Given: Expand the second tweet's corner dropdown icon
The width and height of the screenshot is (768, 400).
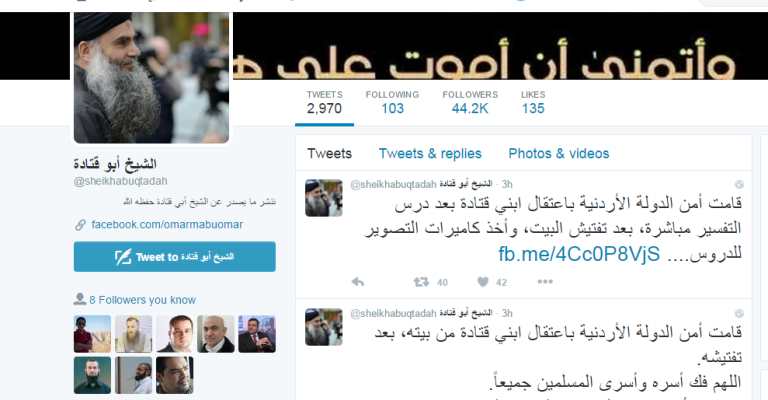Looking at the screenshot, I should point(739,313).
